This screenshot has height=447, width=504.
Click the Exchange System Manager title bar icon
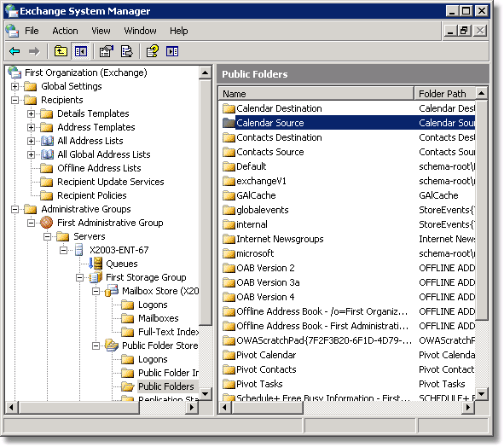tap(12, 11)
